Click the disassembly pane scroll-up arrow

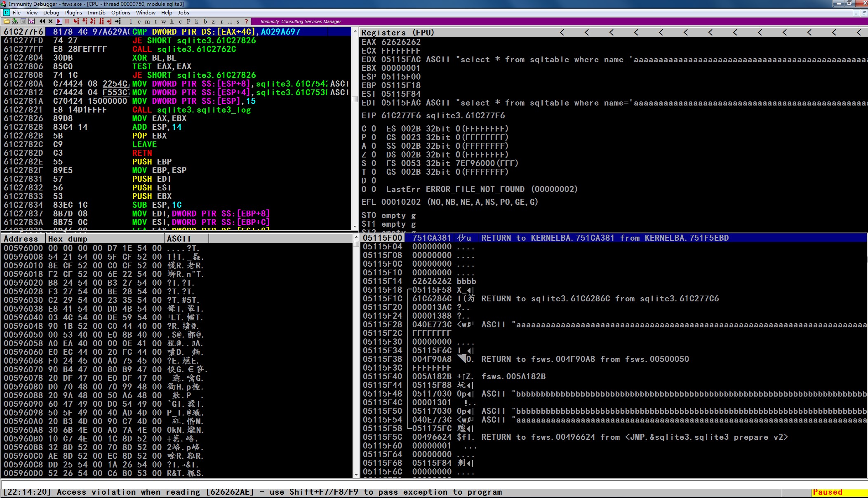tap(355, 31)
